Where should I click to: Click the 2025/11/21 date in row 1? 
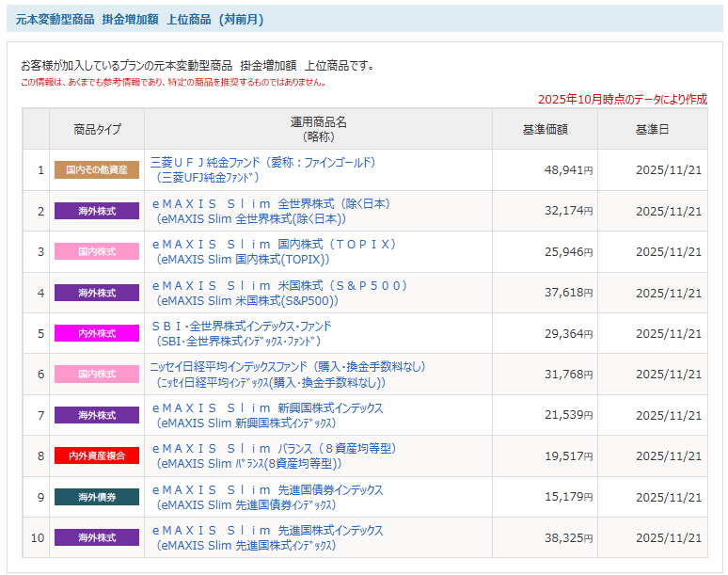click(669, 170)
